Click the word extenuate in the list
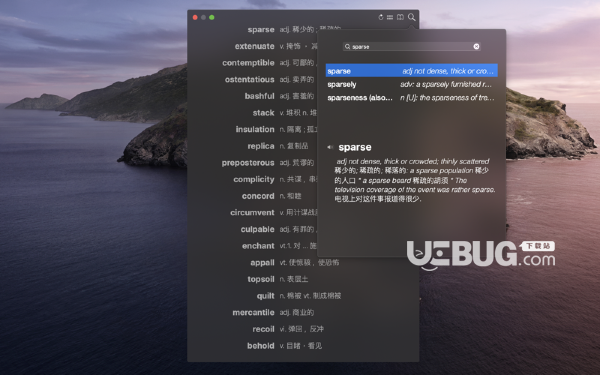 click(x=254, y=46)
